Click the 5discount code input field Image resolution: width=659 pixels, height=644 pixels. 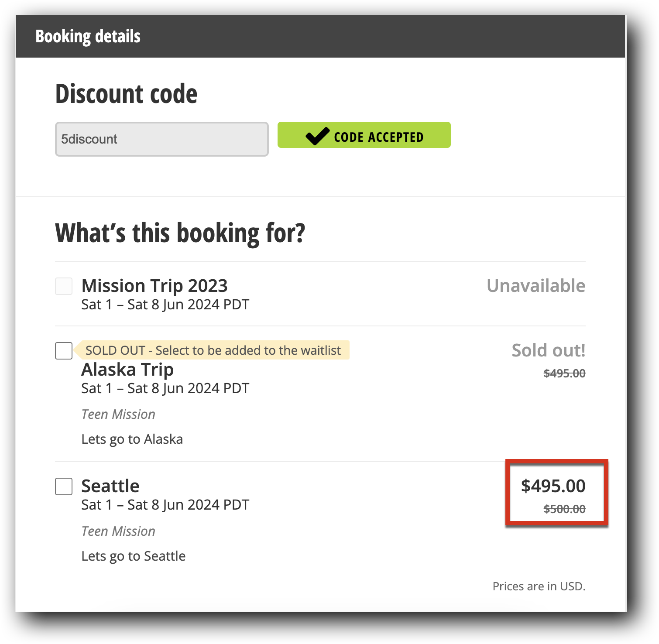point(161,139)
